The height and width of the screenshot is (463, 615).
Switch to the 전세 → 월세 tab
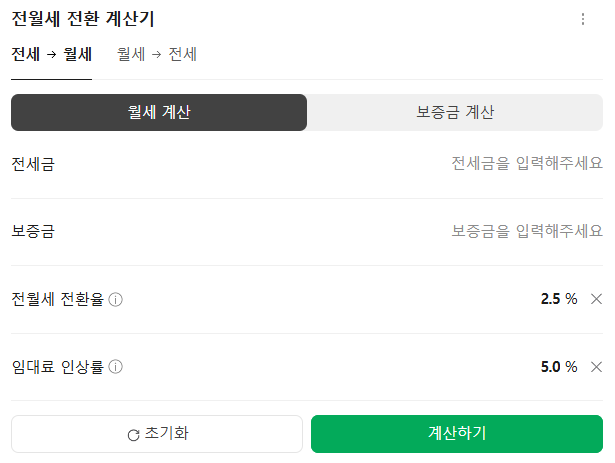pos(51,55)
